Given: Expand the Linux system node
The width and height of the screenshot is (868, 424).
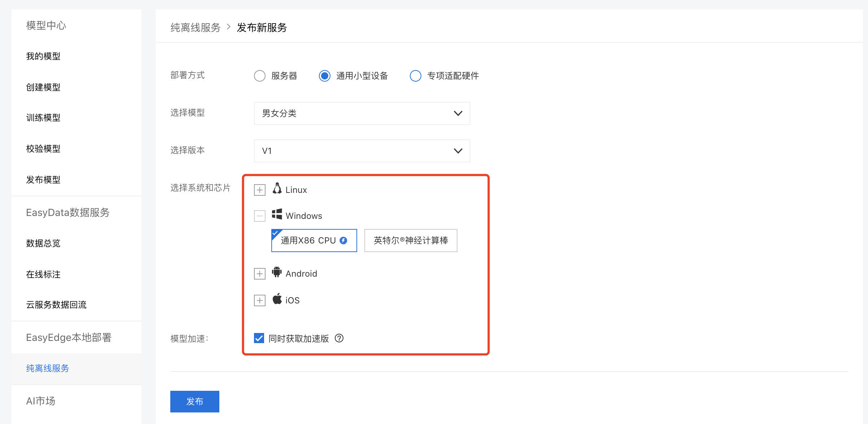Looking at the screenshot, I should (x=260, y=190).
